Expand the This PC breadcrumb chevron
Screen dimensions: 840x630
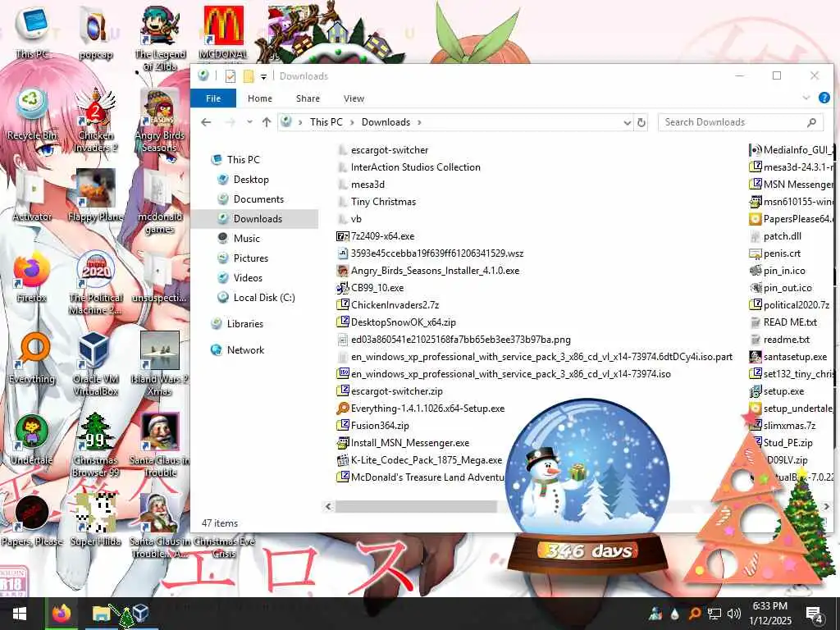tap(352, 123)
